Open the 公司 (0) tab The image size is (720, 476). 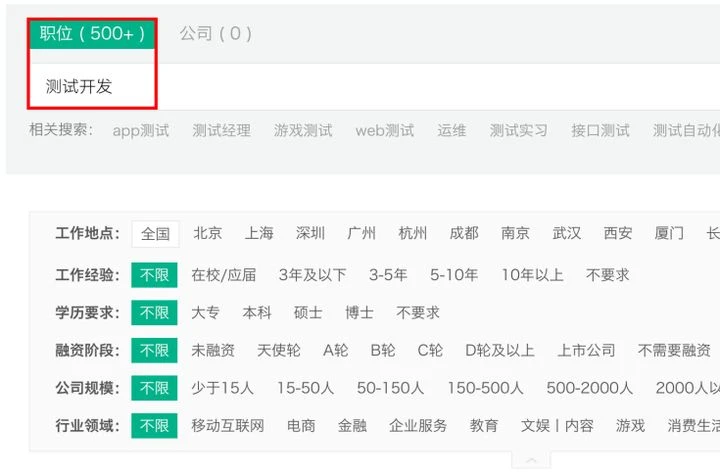[x=215, y=33]
